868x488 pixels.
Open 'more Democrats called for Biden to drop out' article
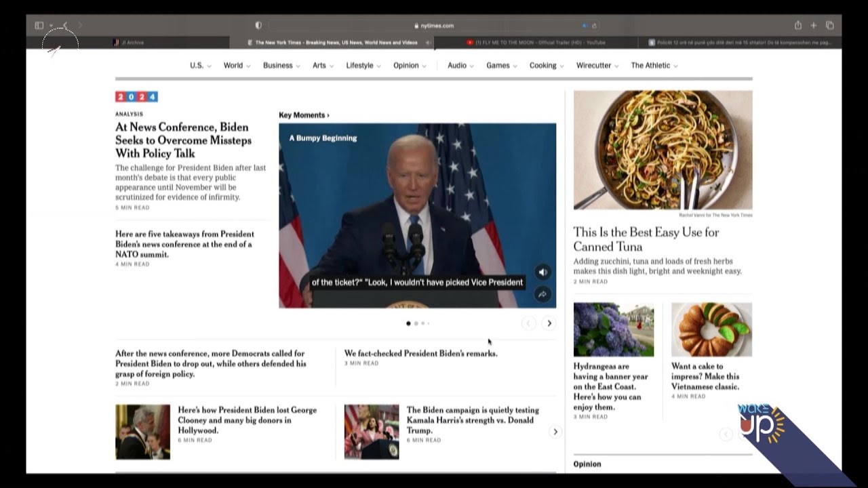coord(211,363)
